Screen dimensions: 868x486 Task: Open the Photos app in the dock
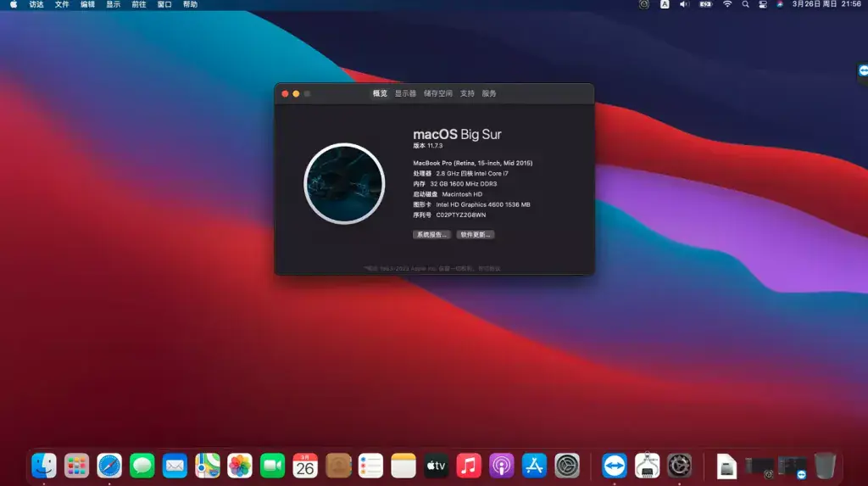pos(240,466)
